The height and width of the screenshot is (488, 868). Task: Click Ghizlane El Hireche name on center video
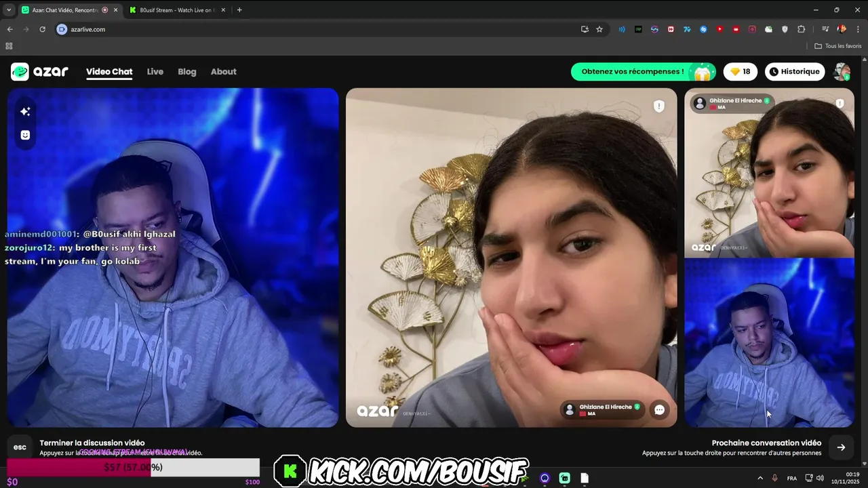coord(606,407)
